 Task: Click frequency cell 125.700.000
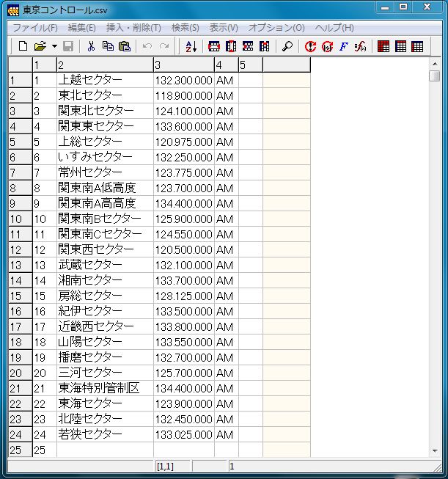point(184,373)
